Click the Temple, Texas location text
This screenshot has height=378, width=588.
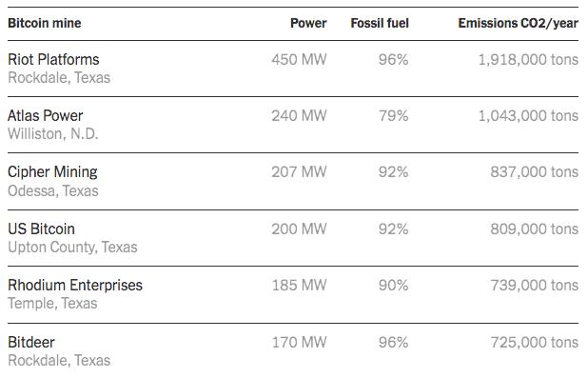[52, 304]
